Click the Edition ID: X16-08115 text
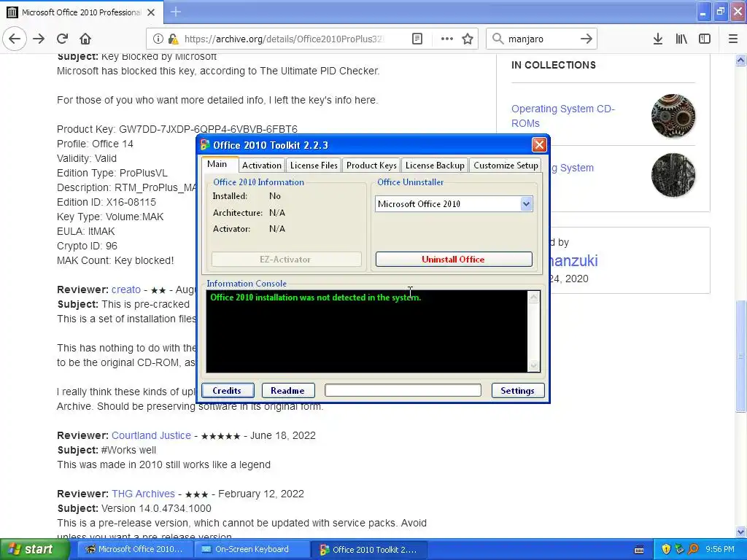The height and width of the screenshot is (560, 747). (x=107, y=202)
